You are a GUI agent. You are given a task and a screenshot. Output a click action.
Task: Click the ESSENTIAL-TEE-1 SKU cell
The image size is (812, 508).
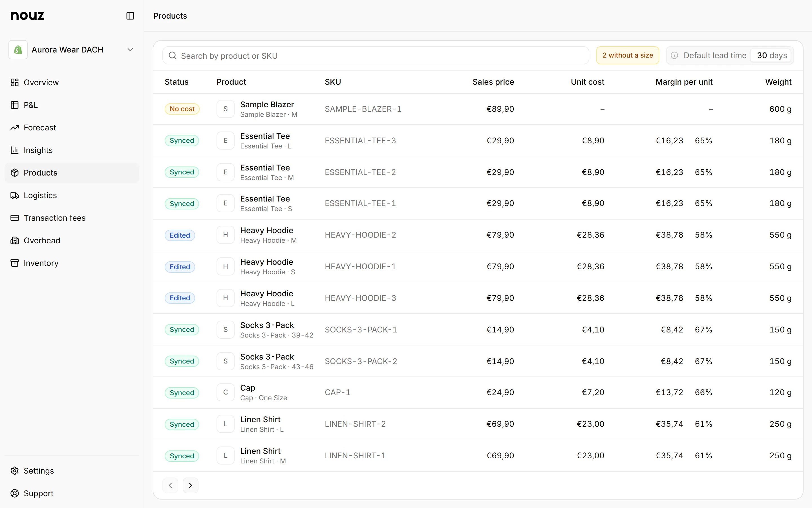click(x=360, y=203)
